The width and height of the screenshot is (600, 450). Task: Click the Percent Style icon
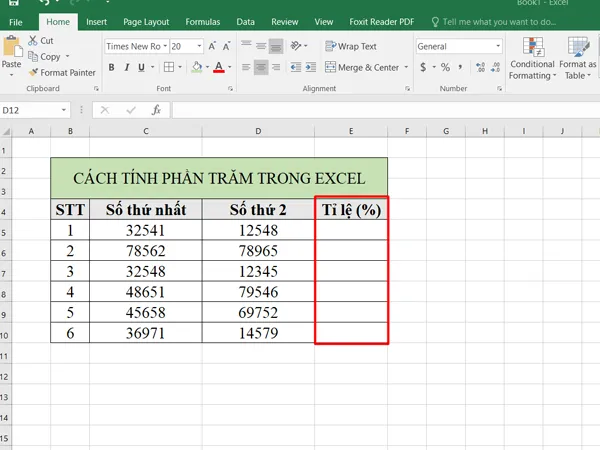(x=444, y=68)
